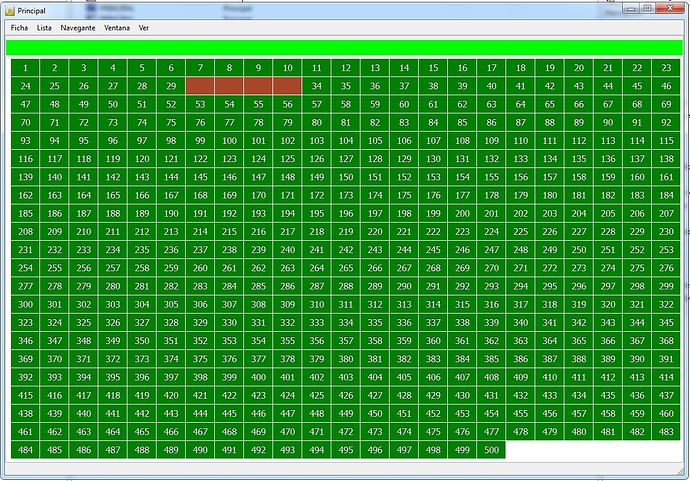This screenshot has width=690, height=481.
Task: Click cell labeled 461
Action: 25,432
